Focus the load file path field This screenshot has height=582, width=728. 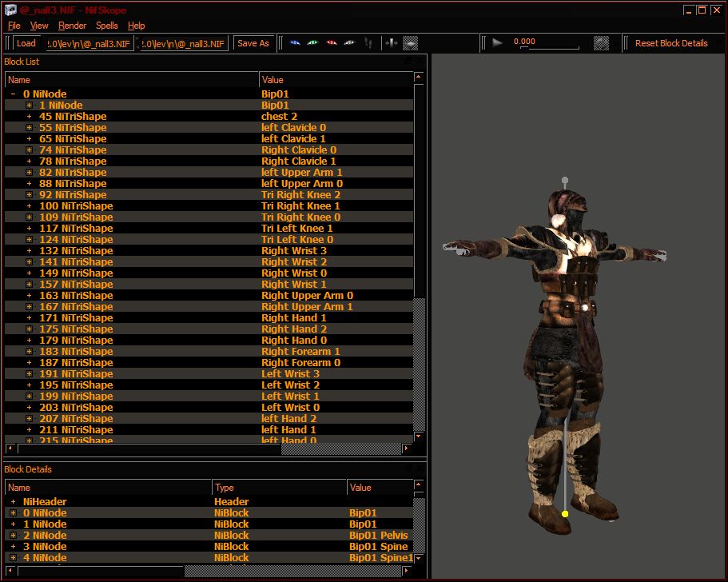pos(89,43)
